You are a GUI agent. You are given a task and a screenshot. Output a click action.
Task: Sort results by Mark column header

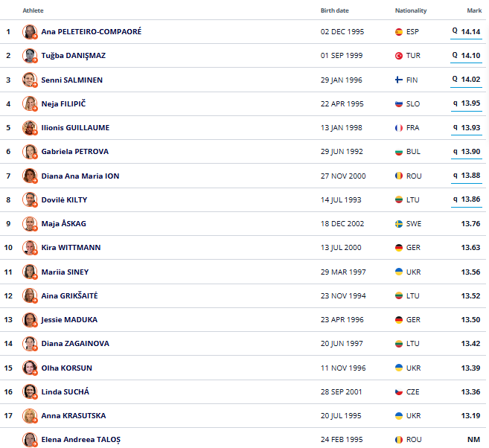coord(474,10)
